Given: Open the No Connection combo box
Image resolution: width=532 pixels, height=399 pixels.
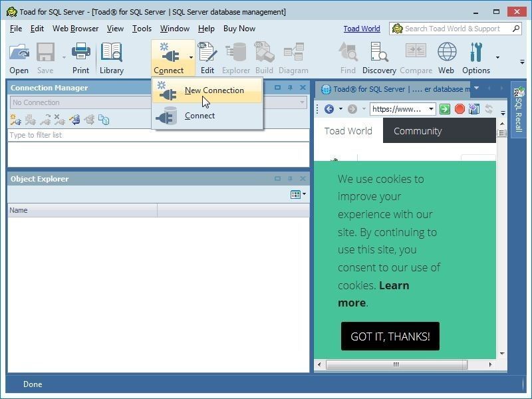Looking at the screenshot, I should pos(158,102).
